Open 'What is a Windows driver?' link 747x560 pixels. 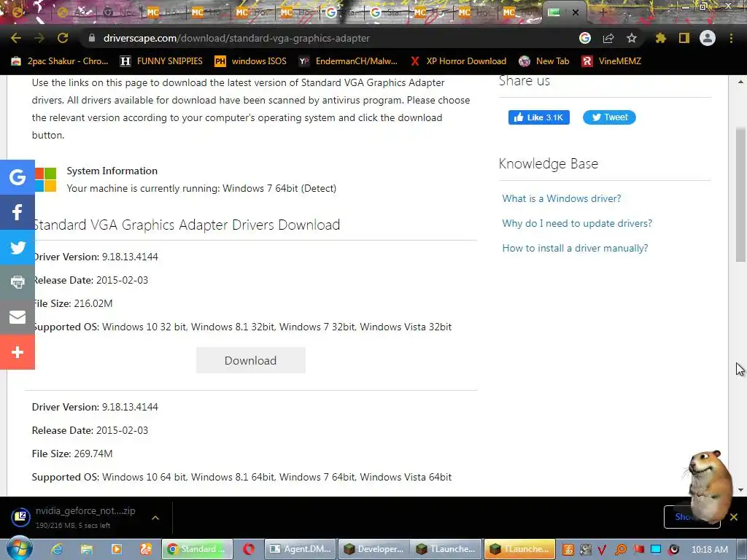[x=562, y=198]
